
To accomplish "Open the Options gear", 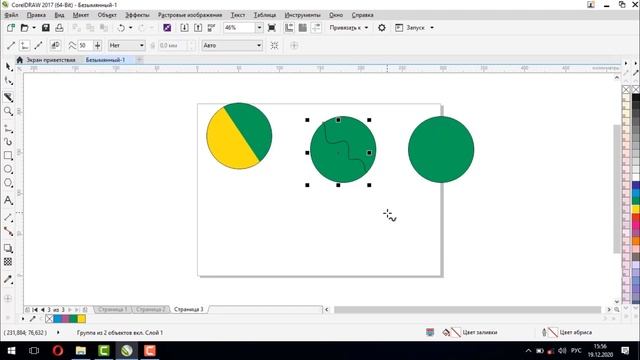I will point(382,28).
